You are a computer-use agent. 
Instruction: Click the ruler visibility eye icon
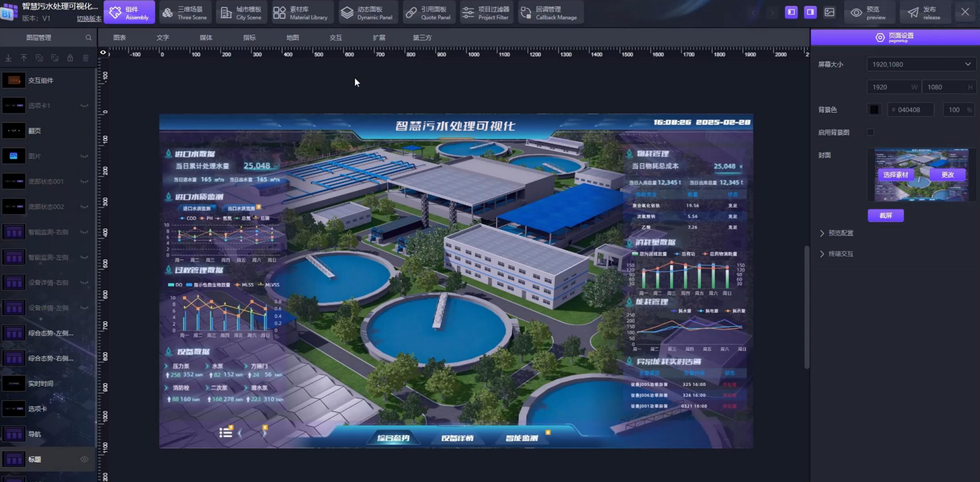point(103,53)
